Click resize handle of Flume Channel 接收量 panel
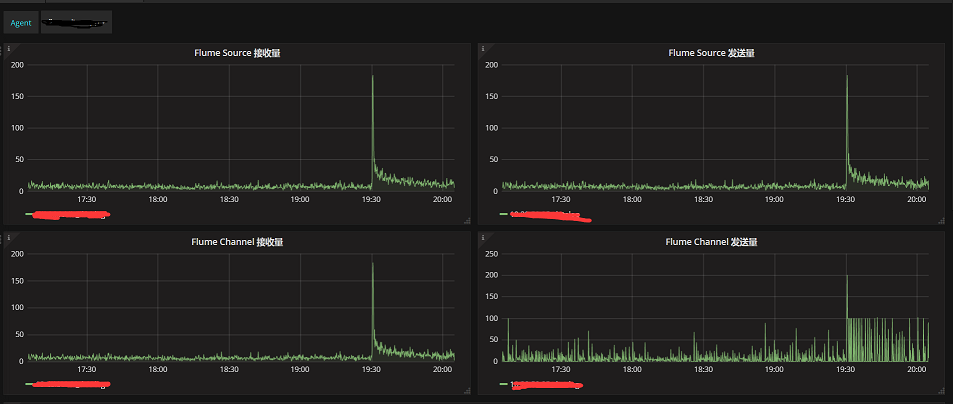This screenshot has width=953, height=404. point(467,391)
